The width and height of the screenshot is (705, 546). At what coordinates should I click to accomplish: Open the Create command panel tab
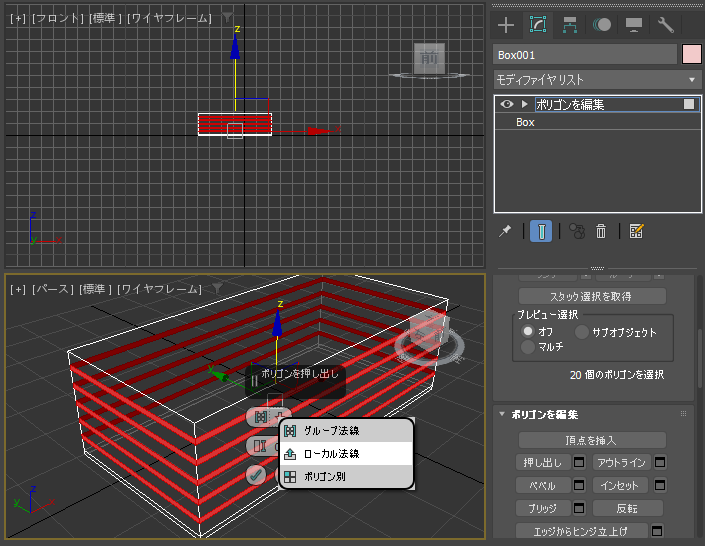[x=506, y=25]
